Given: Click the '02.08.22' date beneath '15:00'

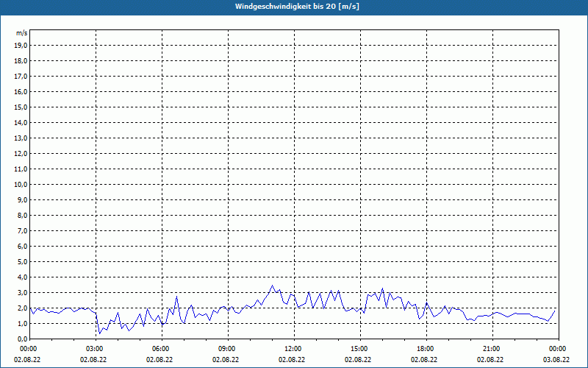Looking at the screenshot, I should [x=358, y=359].
